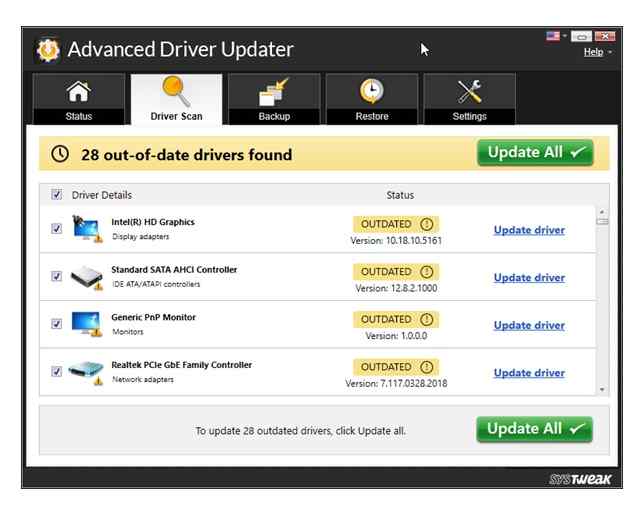Click the clock icon in yellow banner
The width and height of the screenshot is (632, 506).
[x=59, y=154]
